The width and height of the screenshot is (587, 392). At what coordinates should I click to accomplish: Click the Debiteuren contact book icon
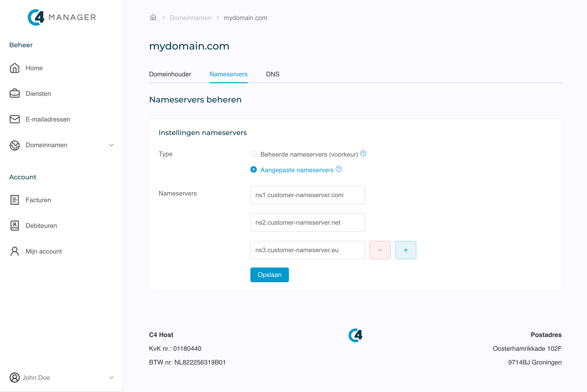(14, 226)
